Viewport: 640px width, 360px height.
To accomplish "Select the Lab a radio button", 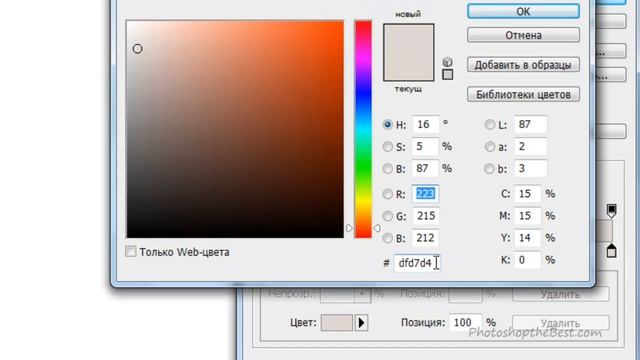I will pyautogui.click(x=489, y=147).
